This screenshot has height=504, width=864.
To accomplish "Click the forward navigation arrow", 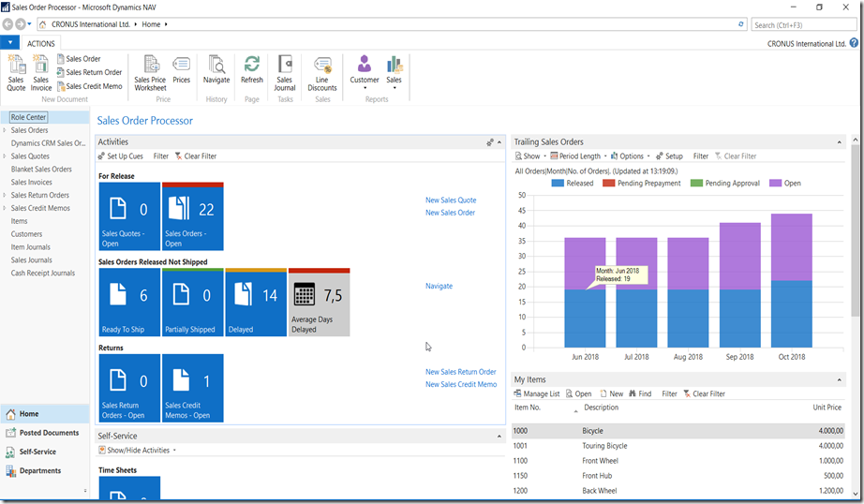I will pyautogui.click(x=20, y=24).
